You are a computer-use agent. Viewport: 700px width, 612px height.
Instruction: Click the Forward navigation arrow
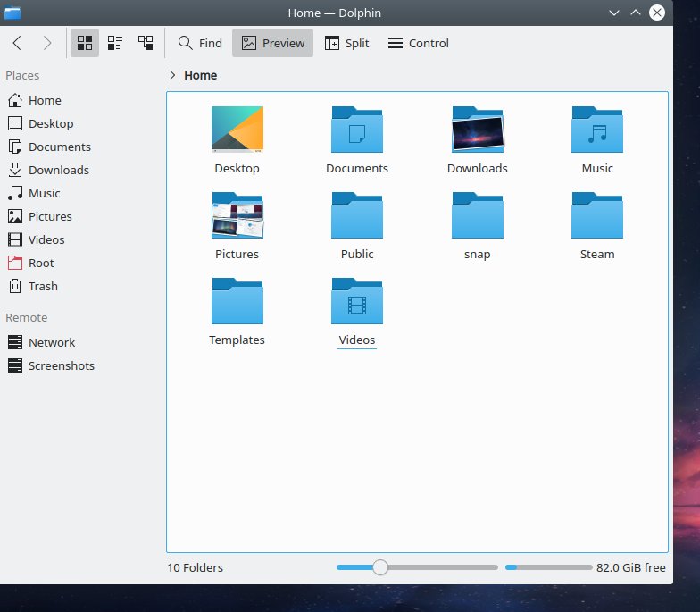tap(47, 43)
